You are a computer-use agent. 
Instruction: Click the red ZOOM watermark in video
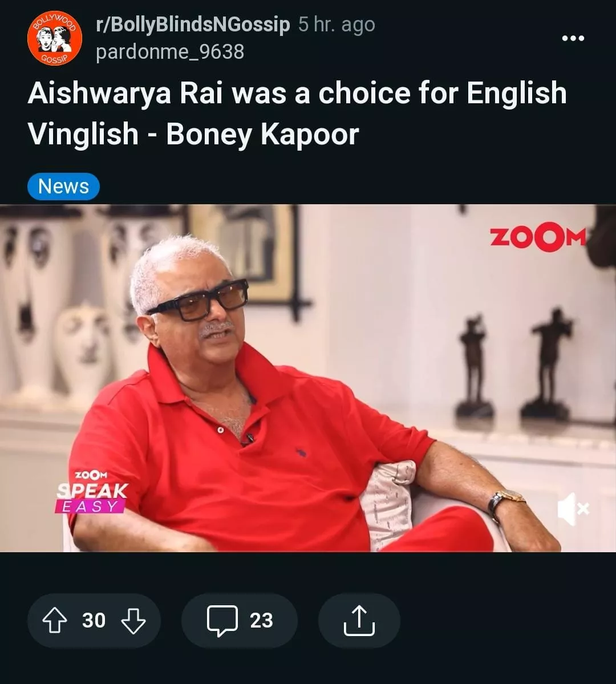tap(537, 237)
